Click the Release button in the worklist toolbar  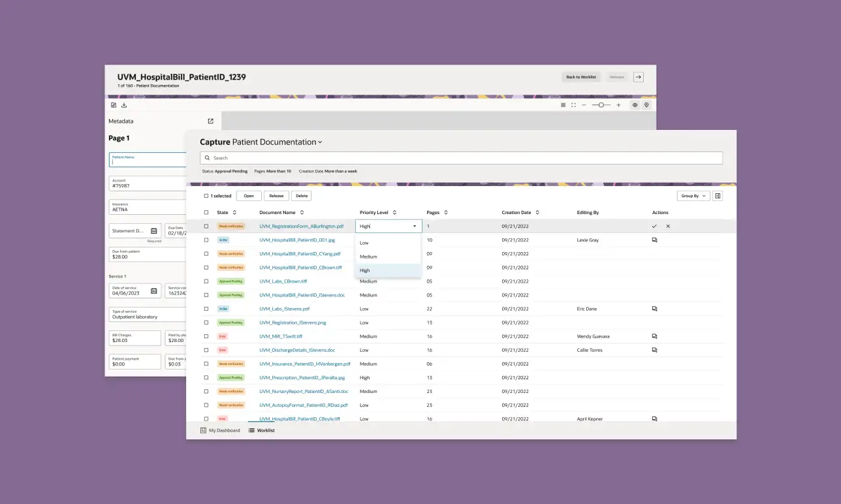276,196
